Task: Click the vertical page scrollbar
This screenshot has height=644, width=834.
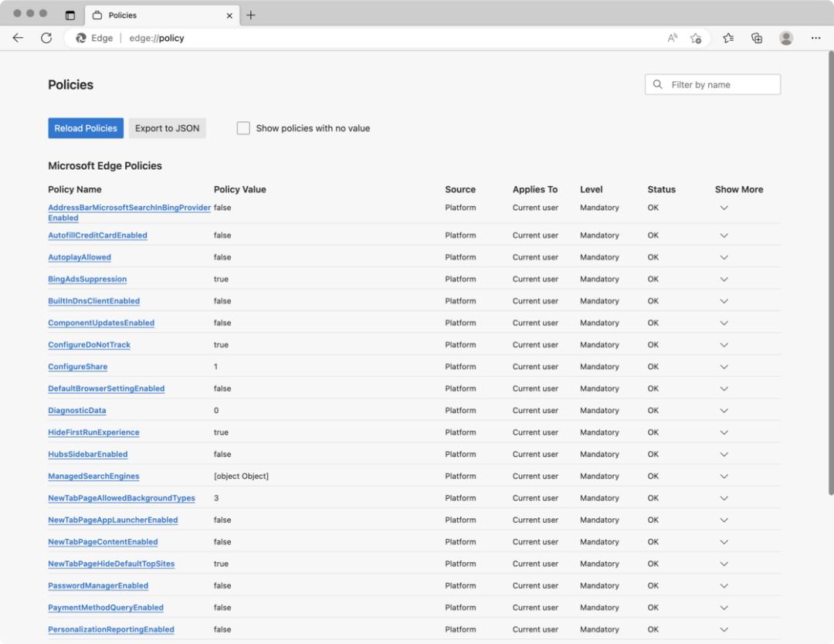Action: pos(831,273)
